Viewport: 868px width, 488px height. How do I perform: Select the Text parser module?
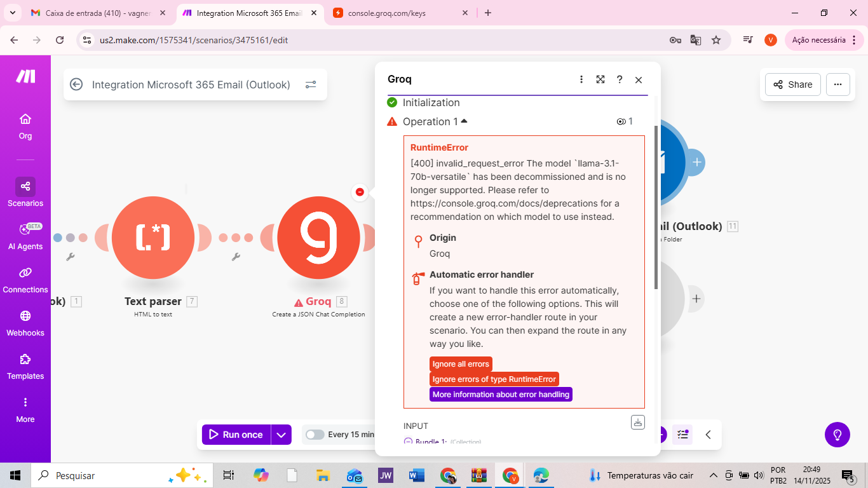click(153, 238)
